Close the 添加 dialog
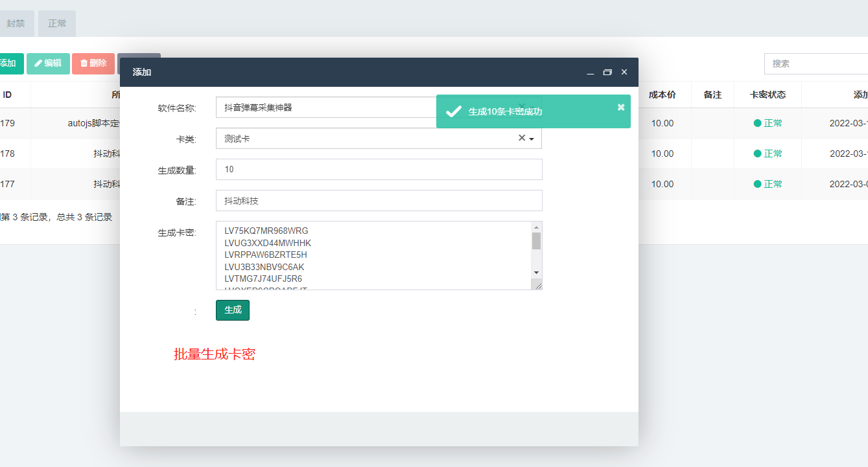868x467 pixels. pyautogui.click(x=624, y=72)
